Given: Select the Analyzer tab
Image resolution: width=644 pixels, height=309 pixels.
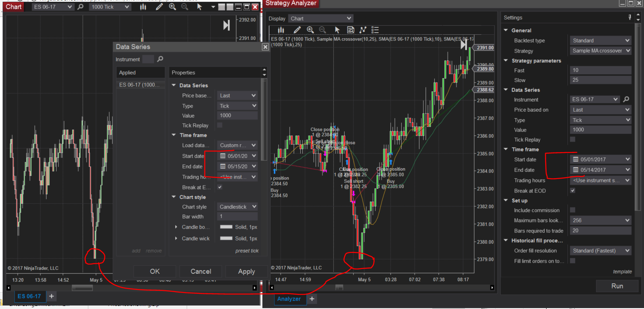Looking at the screenshot, I should (289, 299).
